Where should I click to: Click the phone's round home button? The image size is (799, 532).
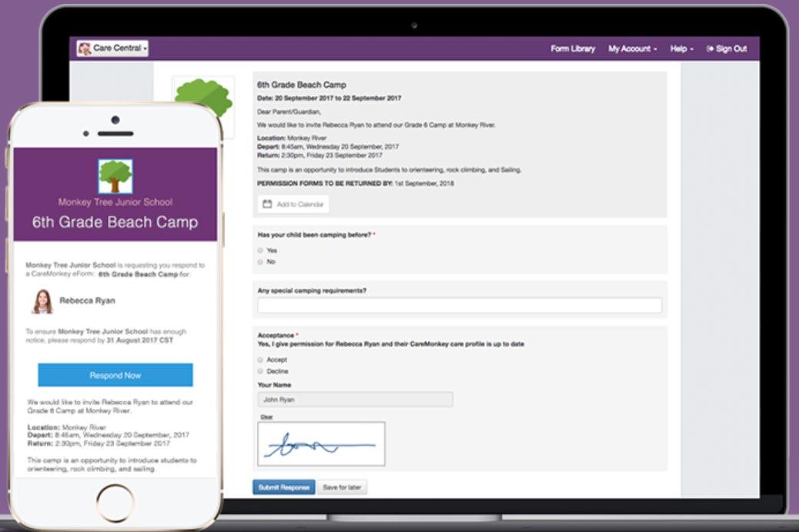click(115, 503)
